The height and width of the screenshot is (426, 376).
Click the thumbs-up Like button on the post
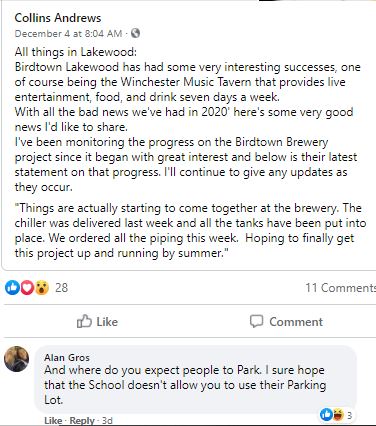click(97, 321)
